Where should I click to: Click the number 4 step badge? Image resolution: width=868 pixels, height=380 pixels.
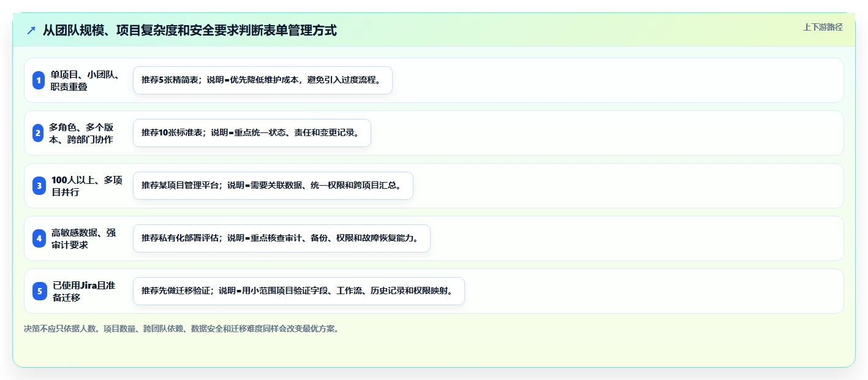point(39,238)
